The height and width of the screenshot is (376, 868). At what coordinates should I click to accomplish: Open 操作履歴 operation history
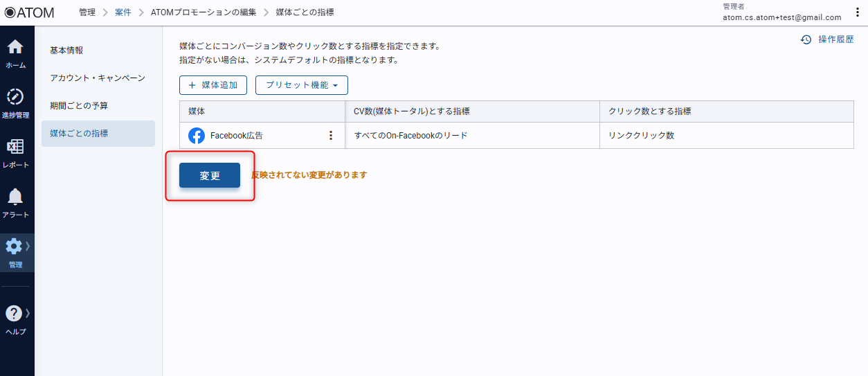click(827, 39)
